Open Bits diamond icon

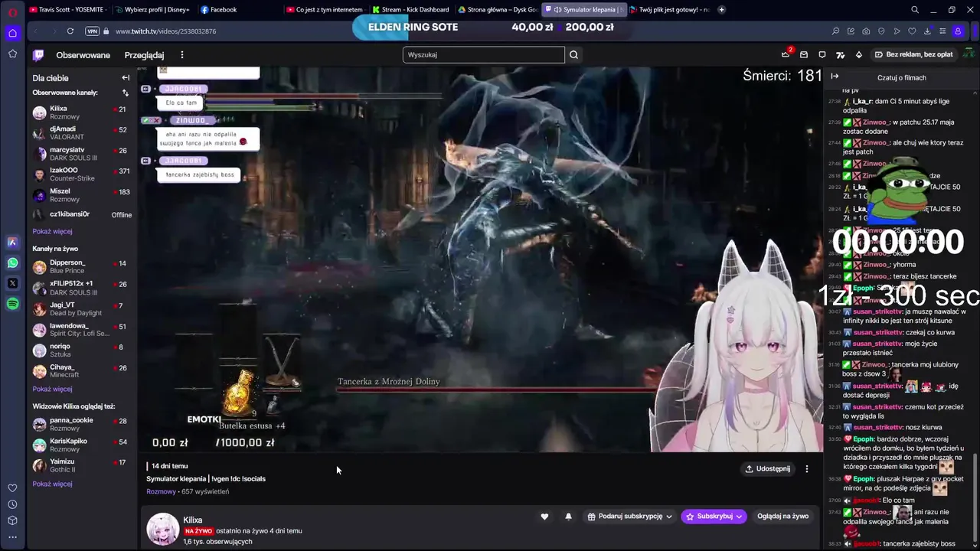[x=858, y=54]
